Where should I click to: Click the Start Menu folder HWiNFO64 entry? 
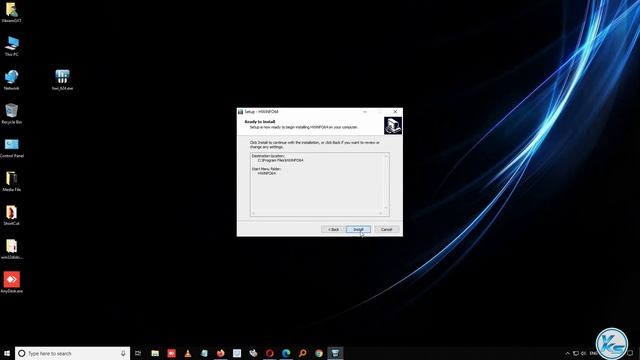click(x=267, y=173)
